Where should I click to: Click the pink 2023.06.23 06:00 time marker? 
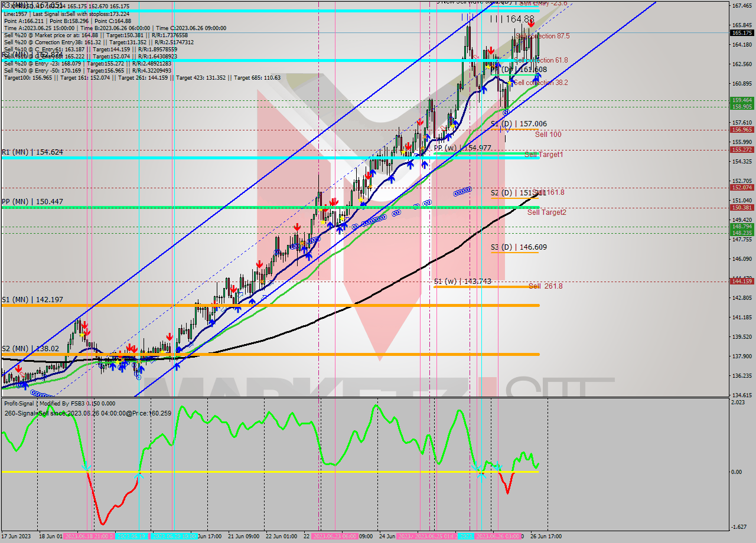click(334, 537)
